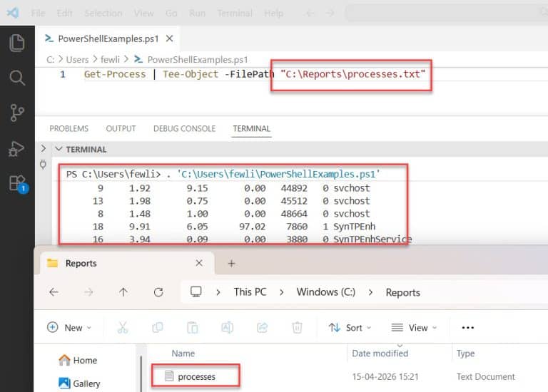Click PowerShellExamples.ps1 in the breadcrumb
Viewport: 548px width, 392px height.
pos(198,60)
